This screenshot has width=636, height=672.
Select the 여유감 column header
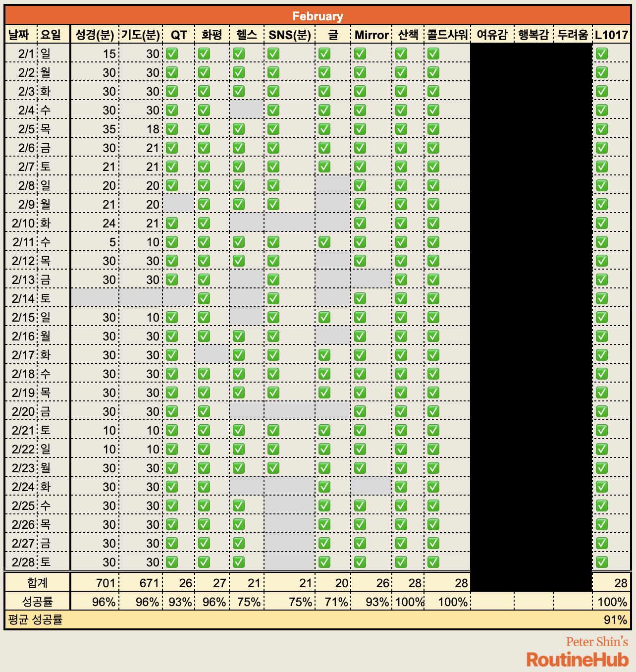[x=492, y=35]
